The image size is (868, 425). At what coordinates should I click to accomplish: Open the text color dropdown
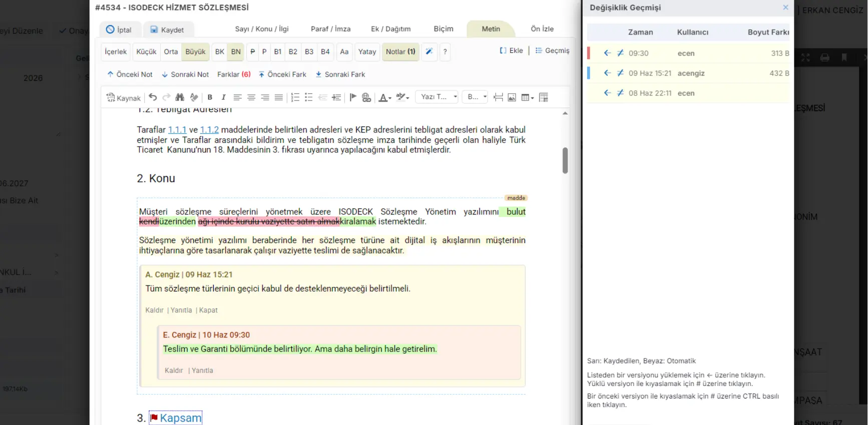click(384, 97)
